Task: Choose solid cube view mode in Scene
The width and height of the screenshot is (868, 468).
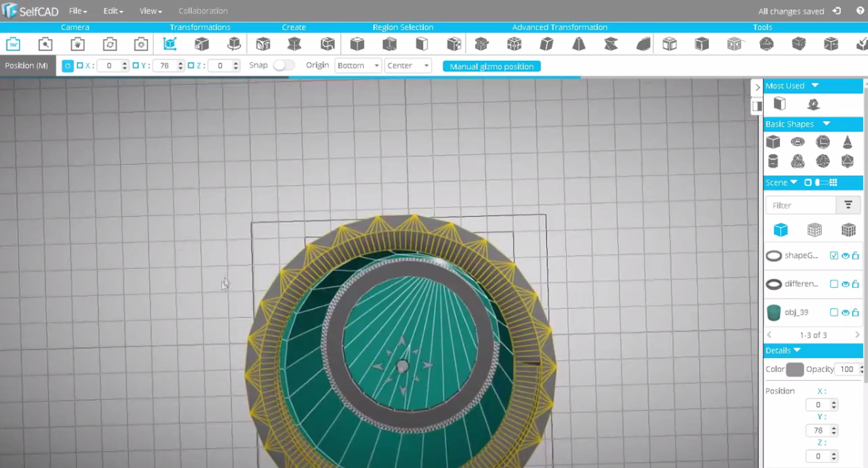Action: [x=781, y=229]
